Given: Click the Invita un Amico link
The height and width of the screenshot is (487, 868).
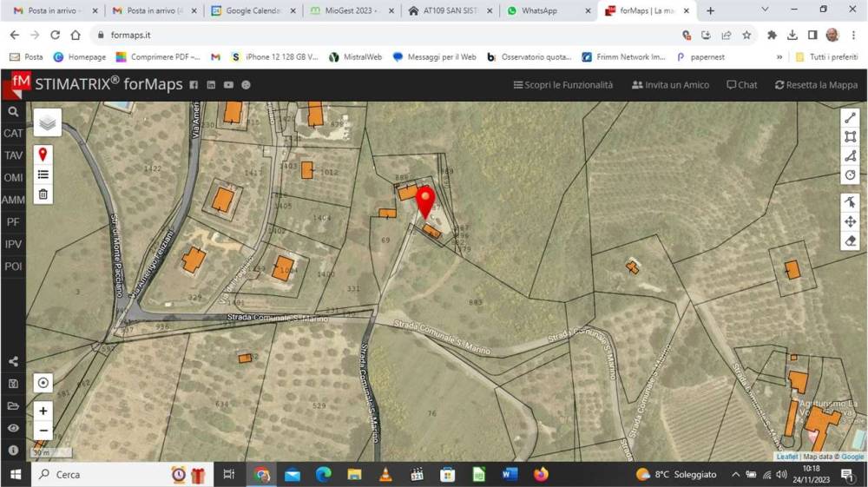Looking at the screenshot, I should pos(670,85).
